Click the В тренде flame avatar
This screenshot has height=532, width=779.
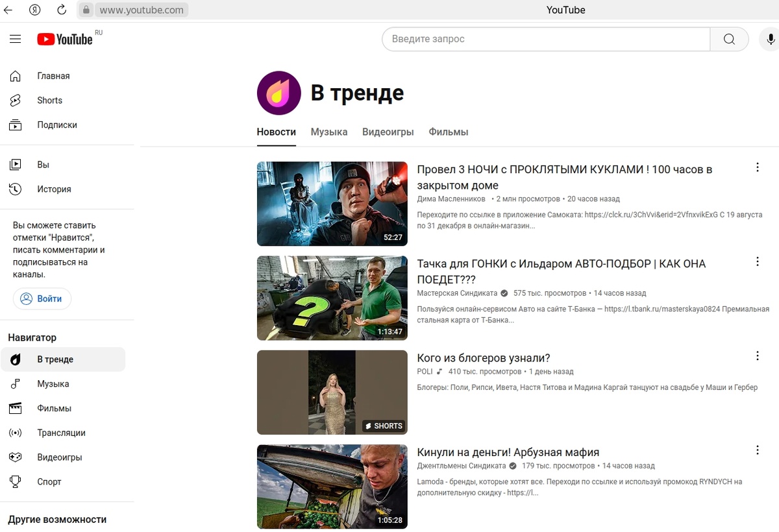(279, 93)
